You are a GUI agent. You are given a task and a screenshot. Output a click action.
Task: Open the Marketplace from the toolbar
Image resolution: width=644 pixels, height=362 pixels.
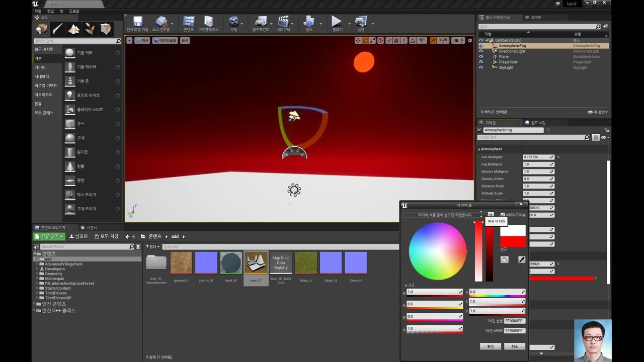(208, 23)
